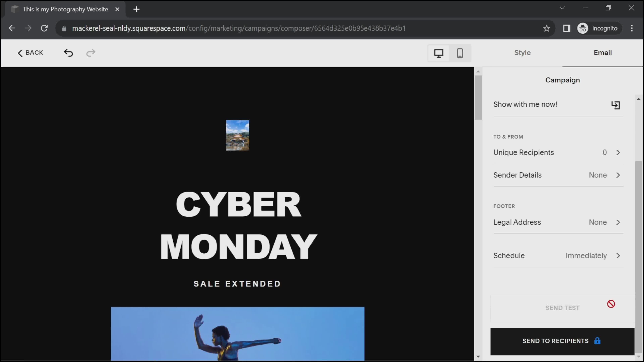Click the desktop preview icon
The height and width of the screenshot is (362, 644).
(439, 53)
